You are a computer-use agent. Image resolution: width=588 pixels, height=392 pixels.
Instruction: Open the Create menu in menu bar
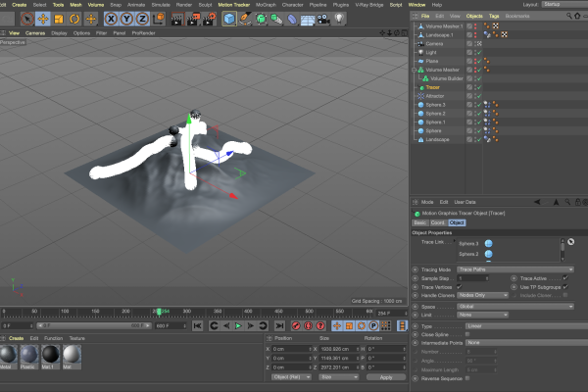click(x=20, y=5)
